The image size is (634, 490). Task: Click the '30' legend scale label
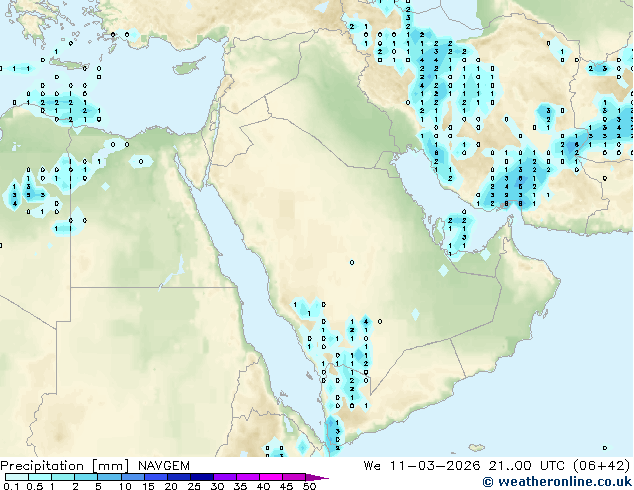coord(217,486)
